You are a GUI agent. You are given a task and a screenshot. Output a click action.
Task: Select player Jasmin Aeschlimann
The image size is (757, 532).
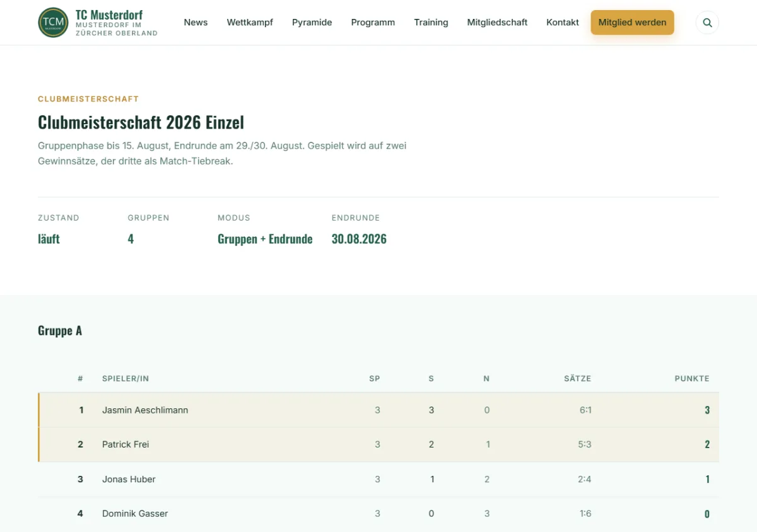pos(145,410)
